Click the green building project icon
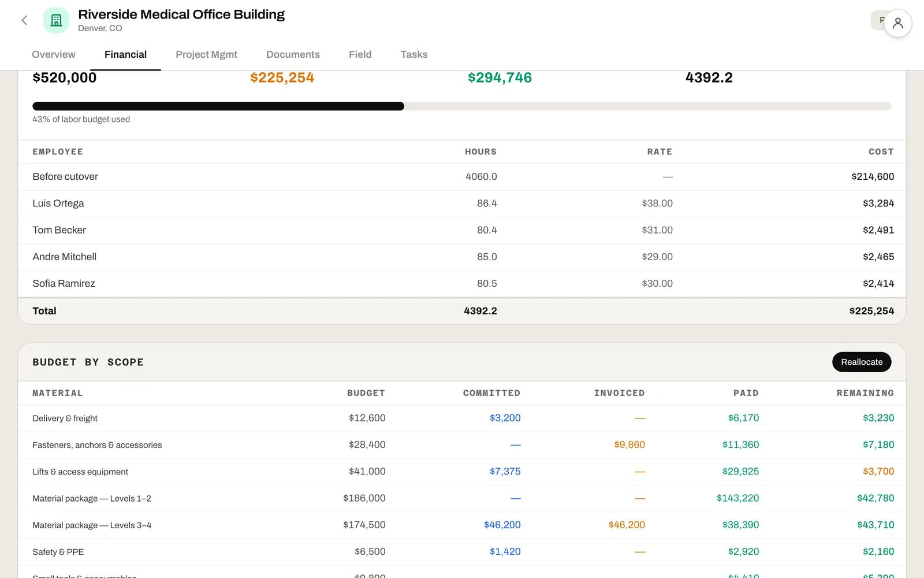 tap(56, 20)
